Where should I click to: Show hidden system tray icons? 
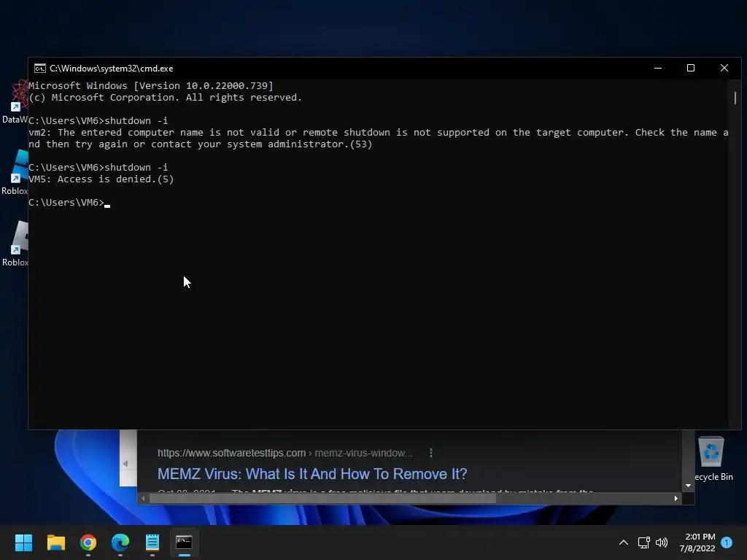(x=623, y=542)
